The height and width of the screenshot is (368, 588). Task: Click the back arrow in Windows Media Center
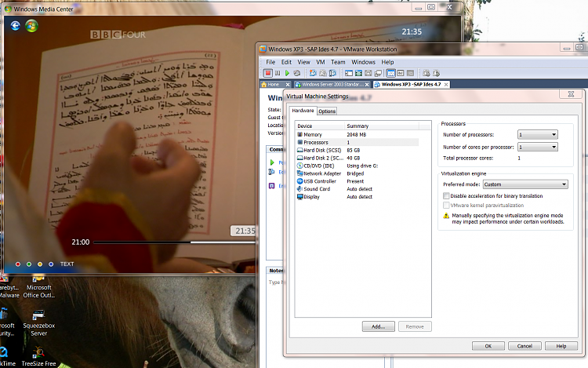[16, 26]
